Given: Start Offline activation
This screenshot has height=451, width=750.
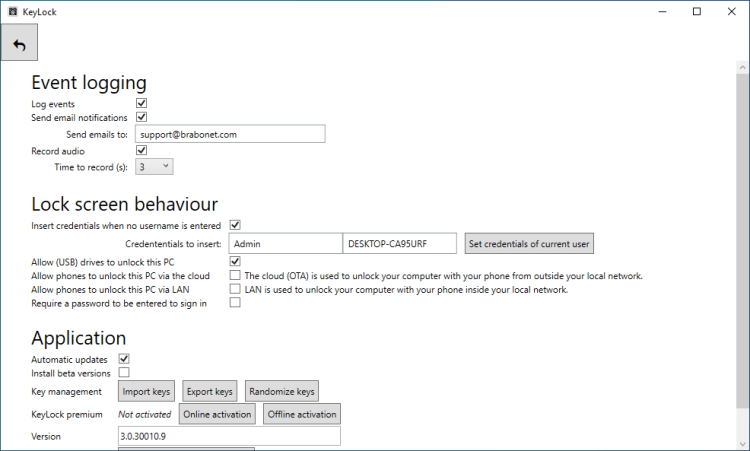Looking at the screenshot, I should pyautogui.click(x=302, y=414).
